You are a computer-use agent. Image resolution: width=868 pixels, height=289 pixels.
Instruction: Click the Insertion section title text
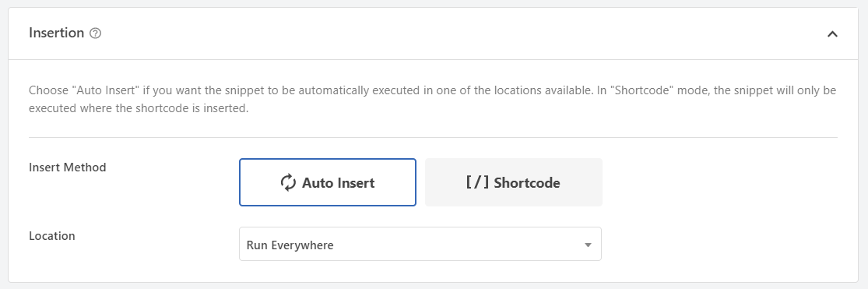pyautogui.click(x=57, y=33)
